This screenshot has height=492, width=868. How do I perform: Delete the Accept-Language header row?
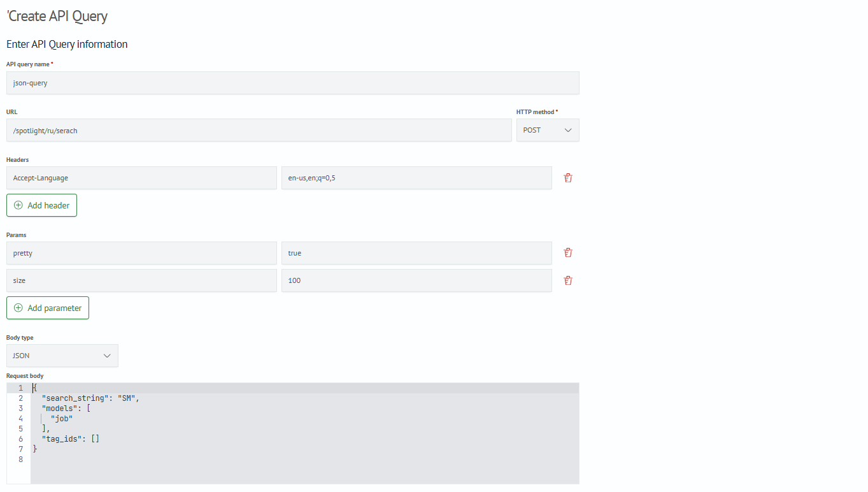568,178
